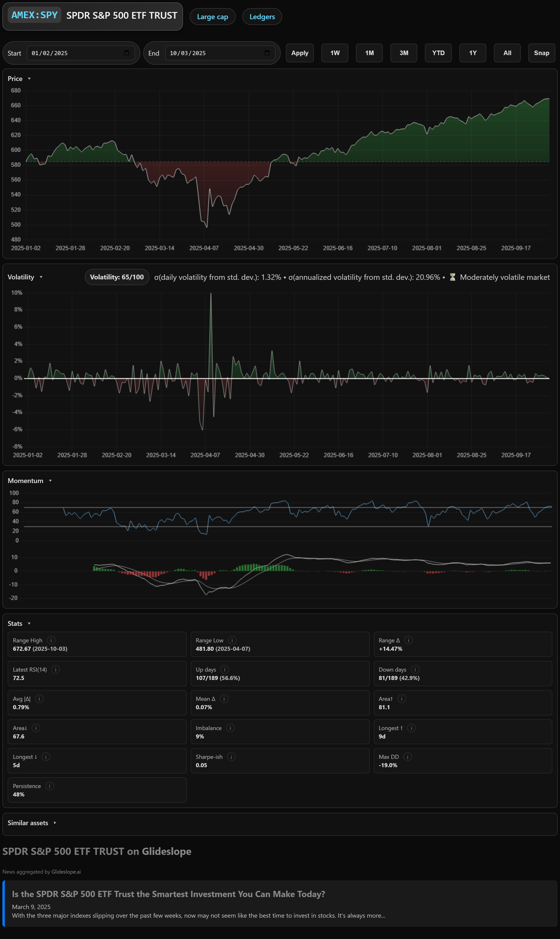Click info icon beside Sharpe-ish stat
The height and width of the screenshot is (939, 560).
coord(231,757)
